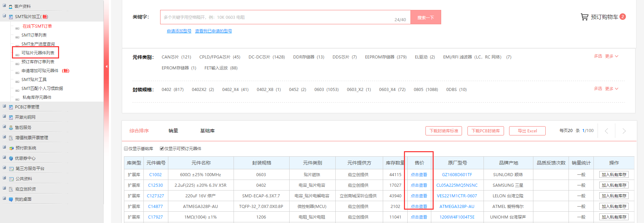
Task: Enable 仅显示基础库 checkbox
Action: [x=126, y=148]
